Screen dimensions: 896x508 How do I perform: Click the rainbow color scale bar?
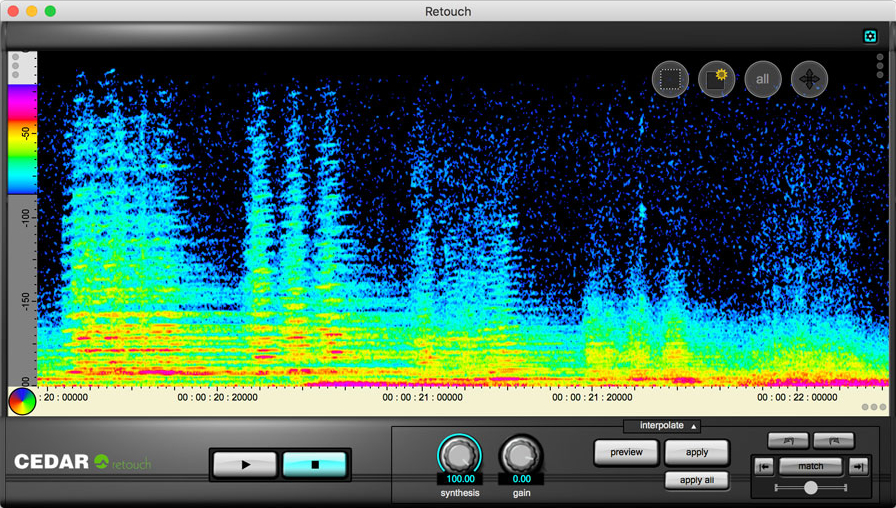tap(22, 138)
